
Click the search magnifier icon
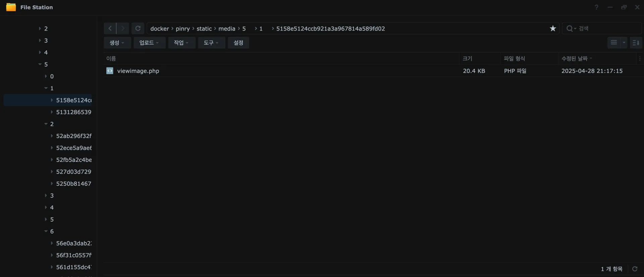pos(570,29)
